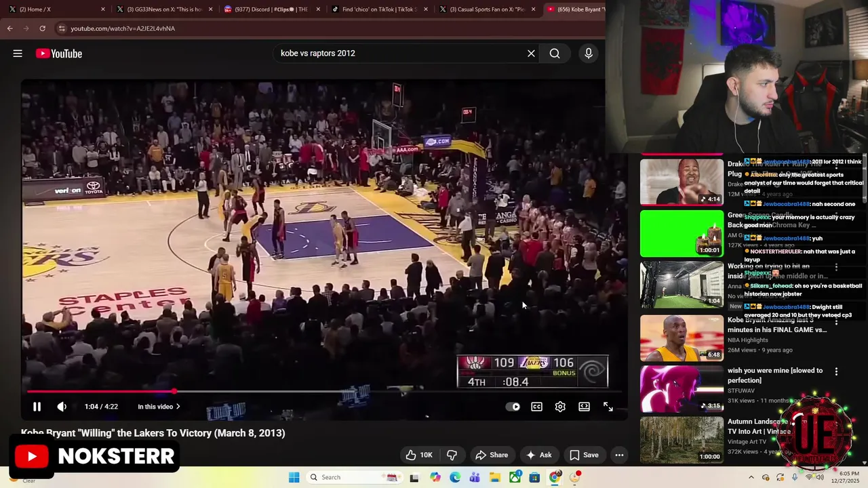Image resolution: width=868 pixels, height=488 pixels.
Task: Open options menu for 'wish you were mine'
Action: coord(836,371)
